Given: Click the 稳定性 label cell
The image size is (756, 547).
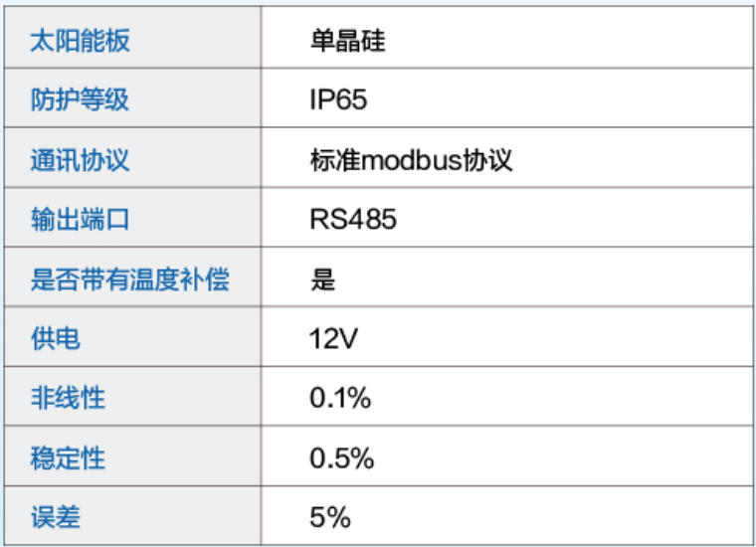Looking at the screenshot, I should pyautogui.click(x=69, y=458).
